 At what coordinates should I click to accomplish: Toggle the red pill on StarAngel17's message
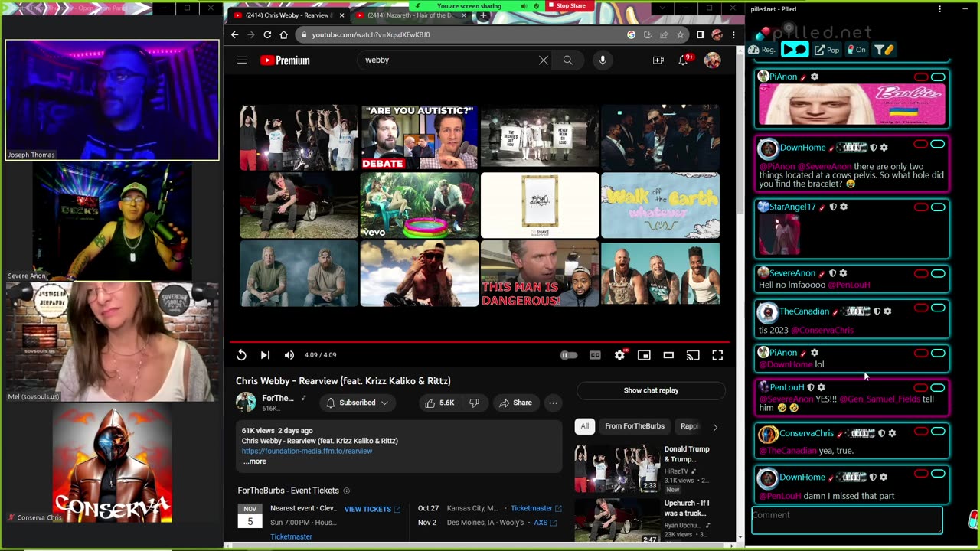(x=921, y=207)
